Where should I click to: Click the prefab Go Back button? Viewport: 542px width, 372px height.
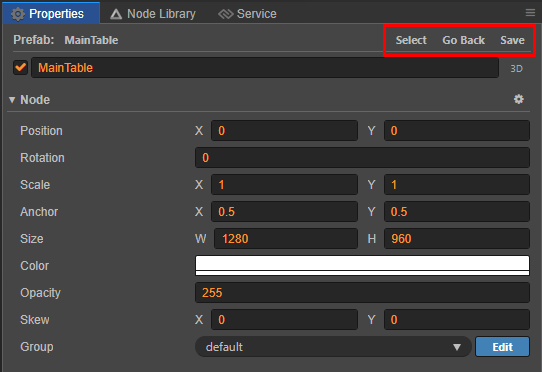(464, 40)
